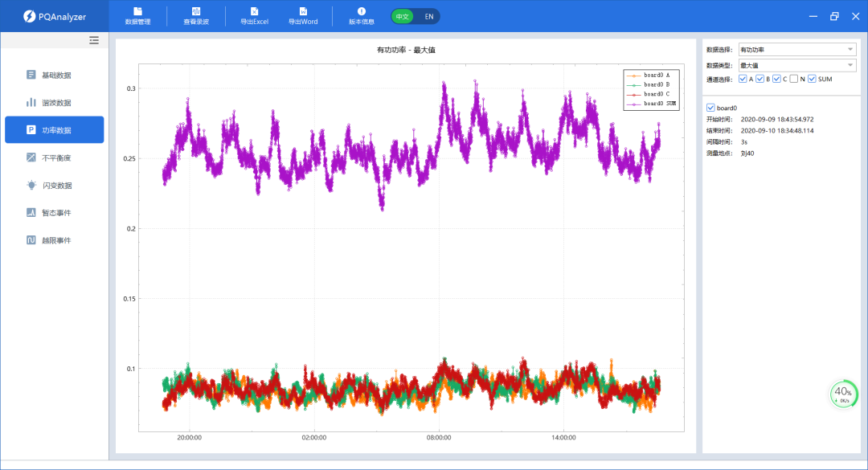868x470 pixels.
Task: Click the 数据选择 label
Action: coord(719,50)
